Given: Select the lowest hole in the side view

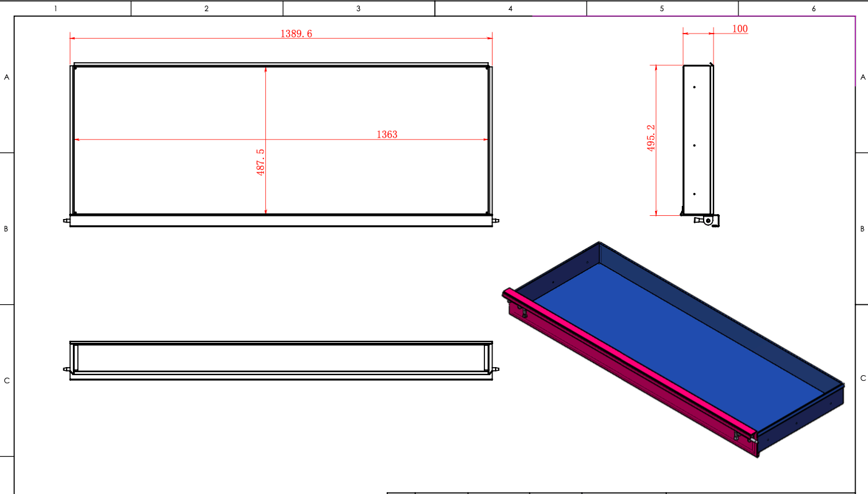Looking at the screenshot, I should pyautogui.click(x=694, y=194).
